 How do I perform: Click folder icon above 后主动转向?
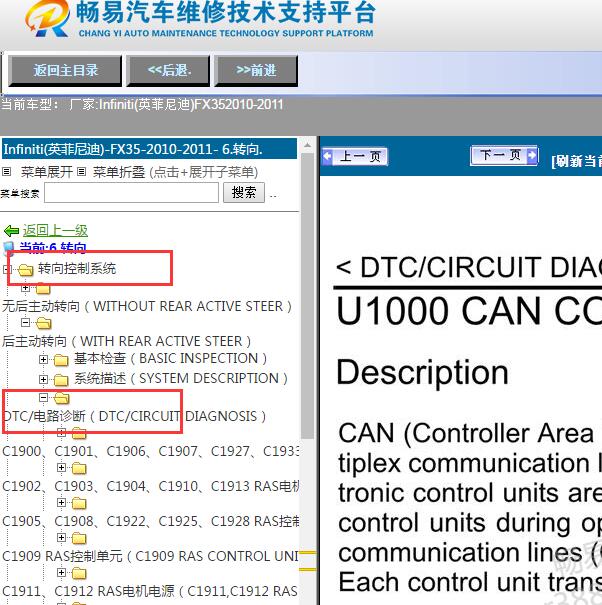[44, 323]
